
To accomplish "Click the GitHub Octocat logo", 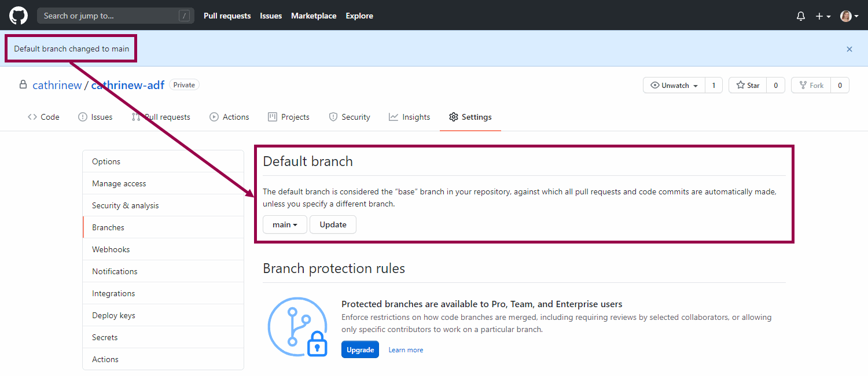I will [19, 16].
